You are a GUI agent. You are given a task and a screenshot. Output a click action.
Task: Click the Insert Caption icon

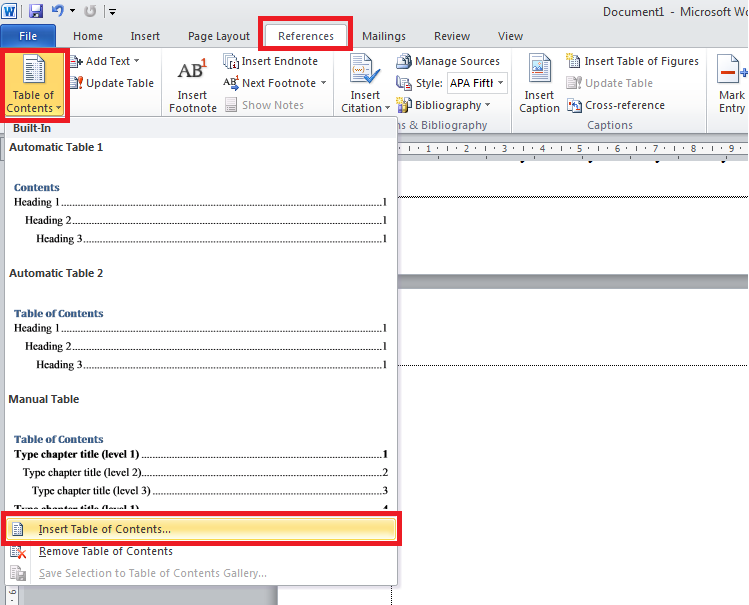pos(539,70)
